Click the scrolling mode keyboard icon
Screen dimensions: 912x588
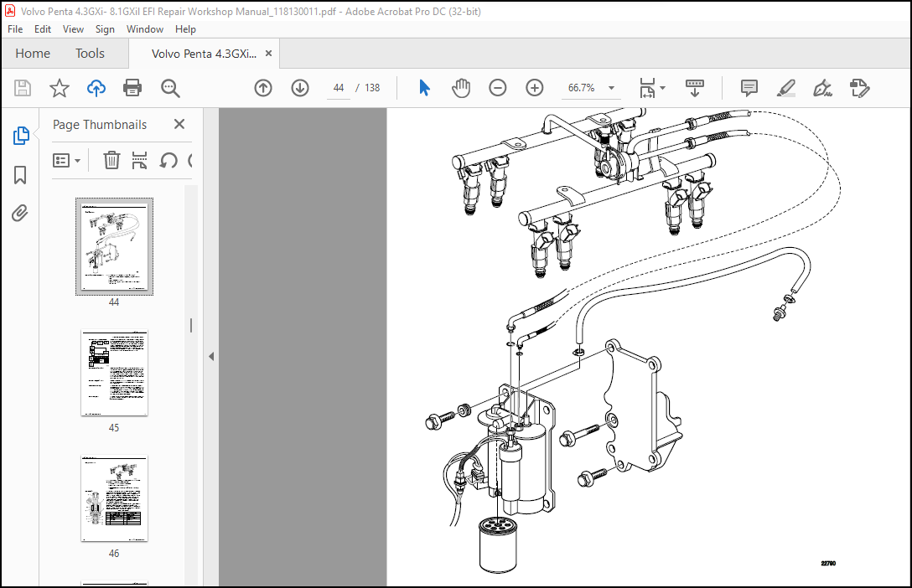pyautogui.click(x=694, y=88)
